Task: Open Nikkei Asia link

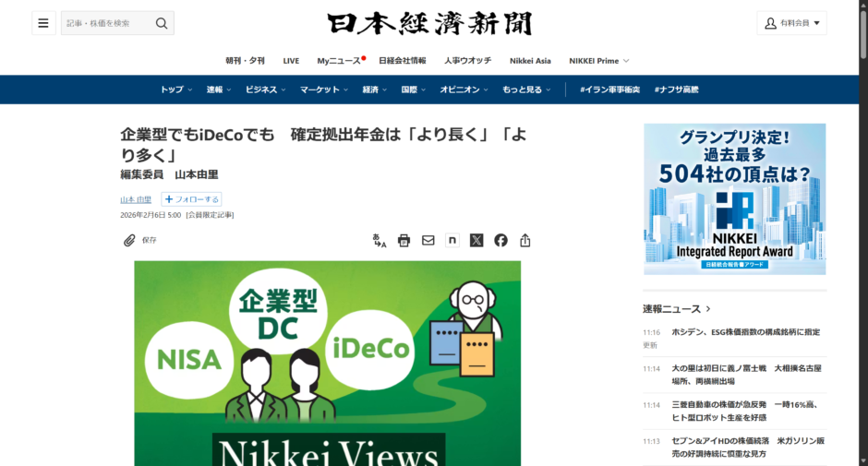Action: click(530, 61)
